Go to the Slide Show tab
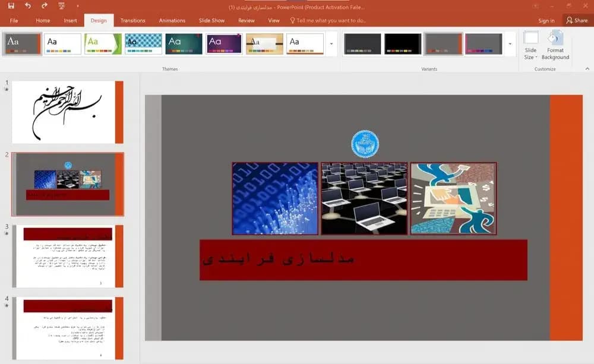Screen dimensions: 594x364 (212, 20)
